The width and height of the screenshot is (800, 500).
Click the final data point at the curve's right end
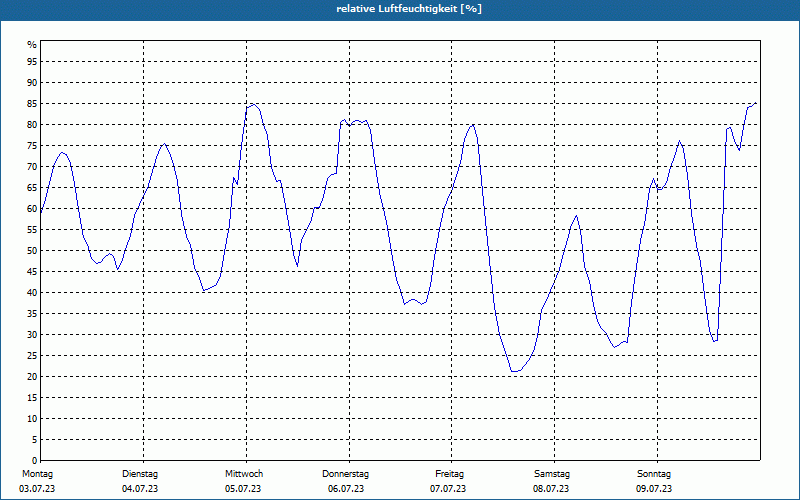[x=756, y=103]
